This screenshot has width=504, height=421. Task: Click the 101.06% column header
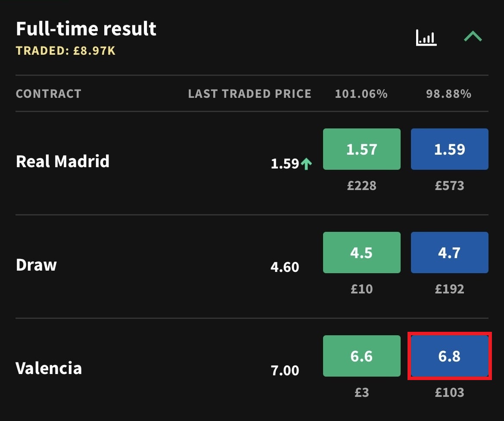click(x=361, y=94)
